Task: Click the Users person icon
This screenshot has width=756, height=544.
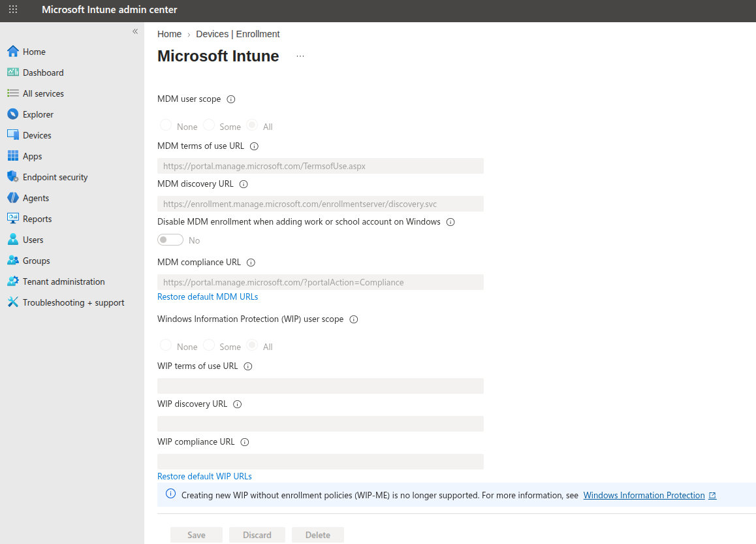Action: tap(13, 239)
